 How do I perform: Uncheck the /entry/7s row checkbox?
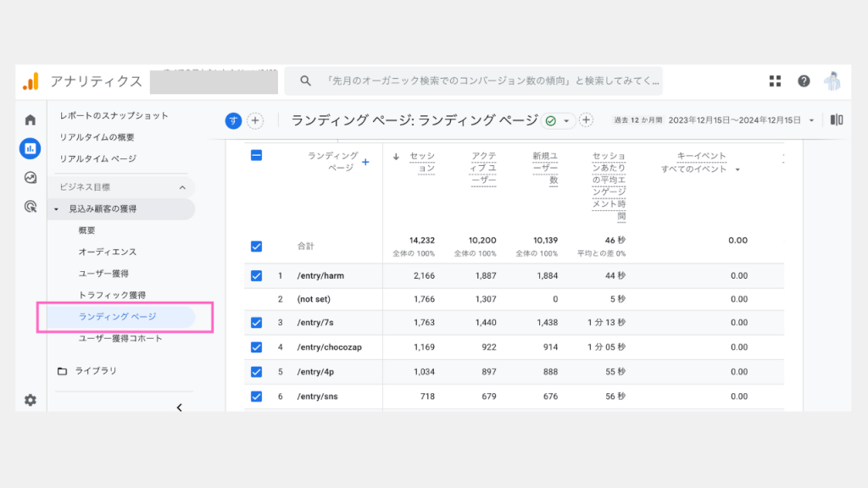(257, 322)
